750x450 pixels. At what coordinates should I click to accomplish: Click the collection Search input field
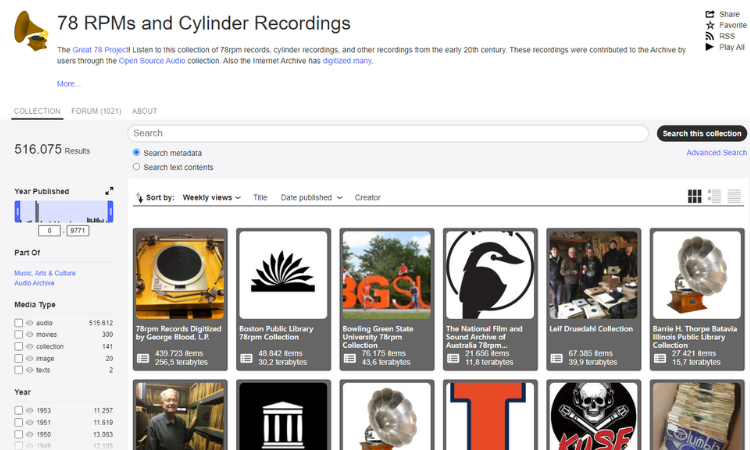[388, 133]
